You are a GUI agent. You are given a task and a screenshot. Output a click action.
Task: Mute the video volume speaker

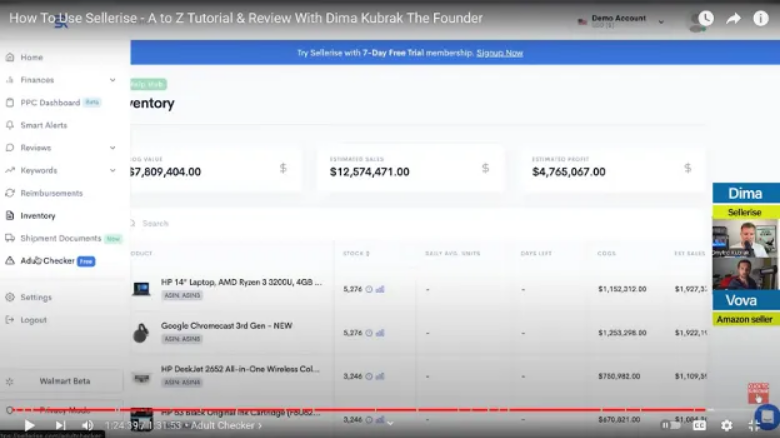[88, 425]
